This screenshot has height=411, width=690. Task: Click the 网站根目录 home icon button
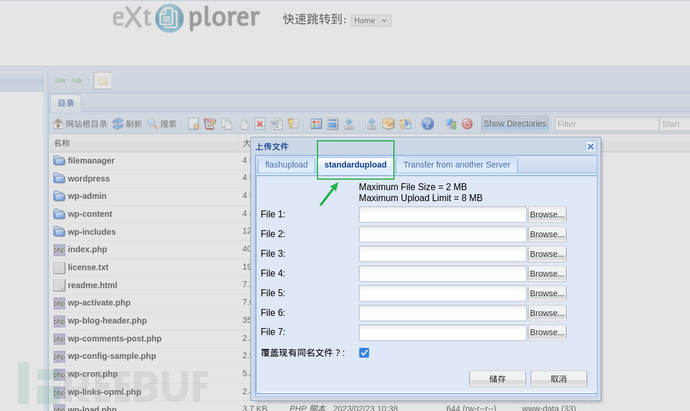pyautogui.click(x=80, y=124)
